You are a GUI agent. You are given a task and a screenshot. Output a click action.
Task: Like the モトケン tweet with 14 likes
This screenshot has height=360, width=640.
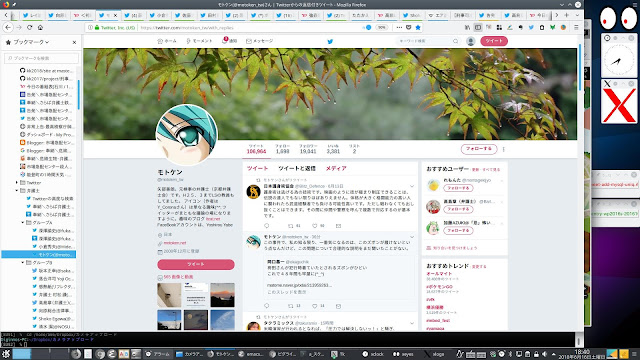[x=315, y=306]
